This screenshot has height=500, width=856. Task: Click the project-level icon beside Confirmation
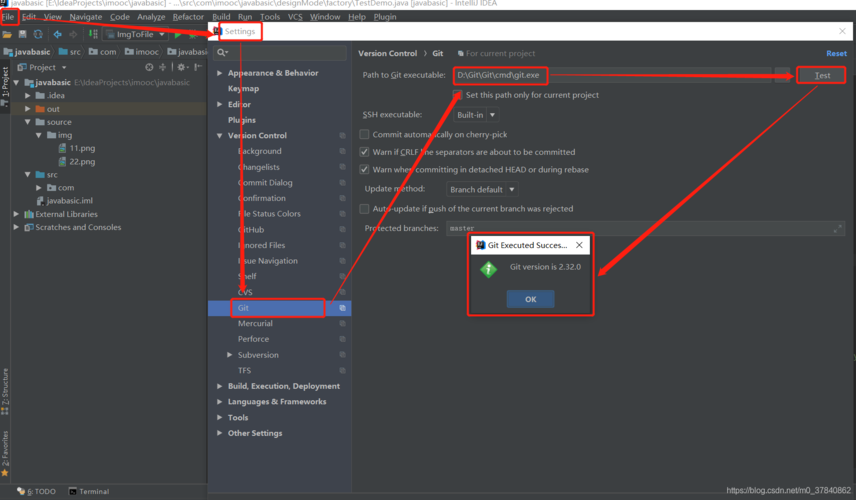point(342,198)
